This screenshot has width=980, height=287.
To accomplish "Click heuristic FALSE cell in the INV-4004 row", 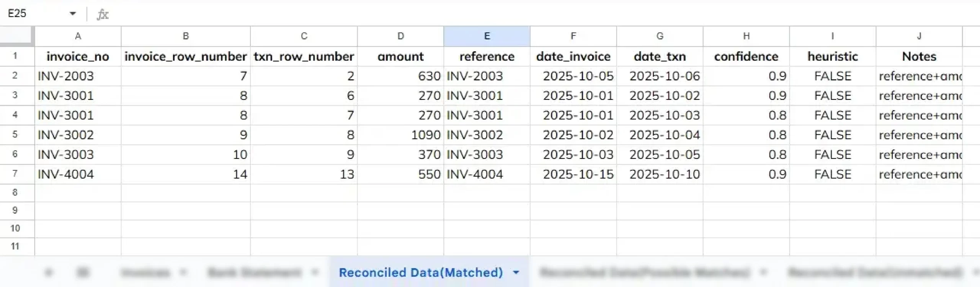I will (833, 174).
